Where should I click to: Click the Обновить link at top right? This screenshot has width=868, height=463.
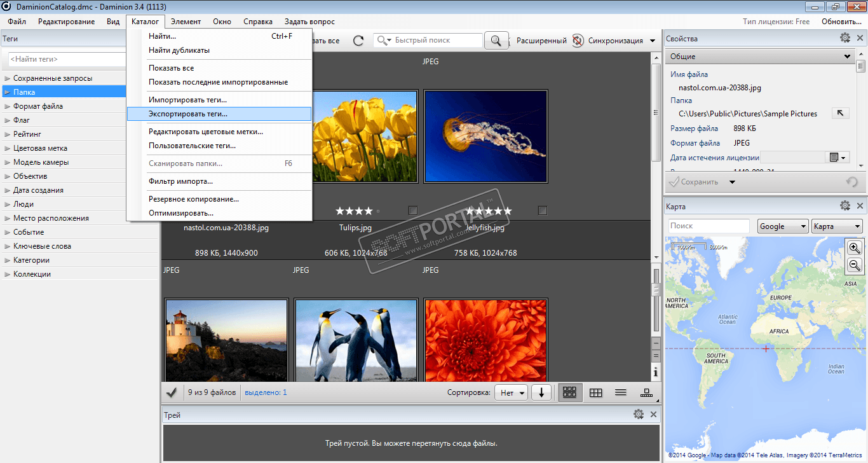point(842,22)
